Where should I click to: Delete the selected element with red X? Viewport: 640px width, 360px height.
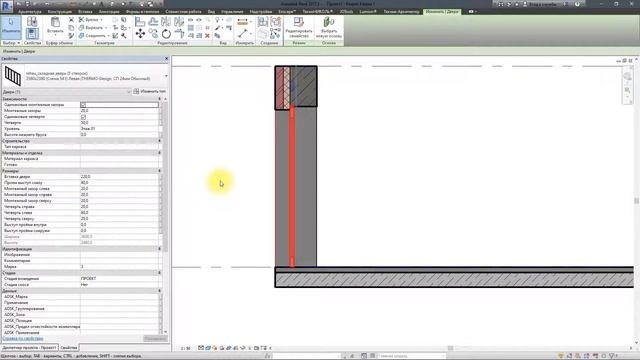(x=207, y=36)
